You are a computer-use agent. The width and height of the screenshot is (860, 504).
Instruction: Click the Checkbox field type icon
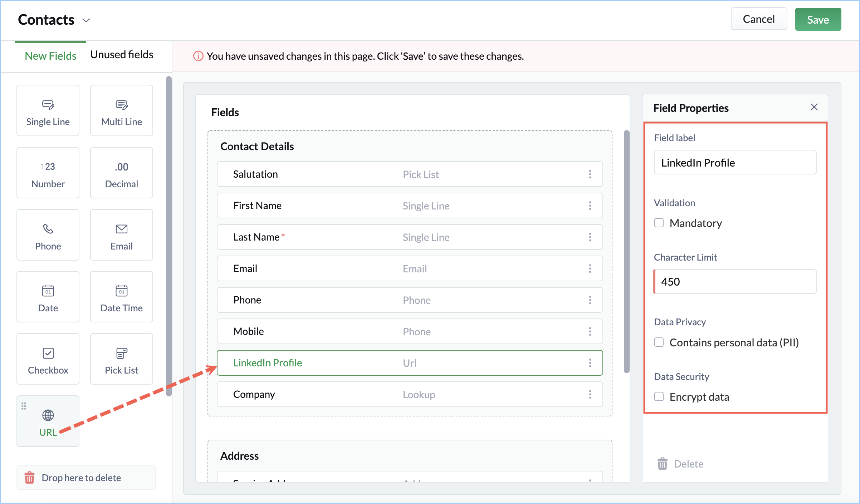pyautogui.click(x=48, y=353)
